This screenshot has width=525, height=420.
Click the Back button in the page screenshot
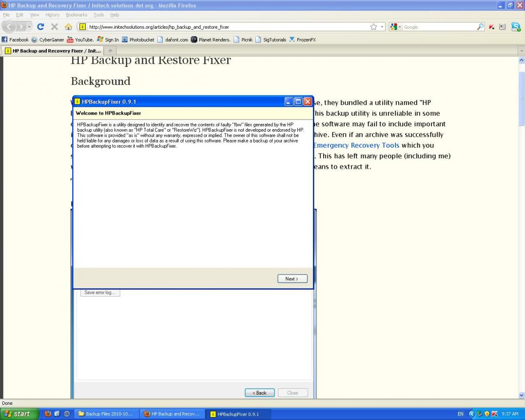pos(259,393)
